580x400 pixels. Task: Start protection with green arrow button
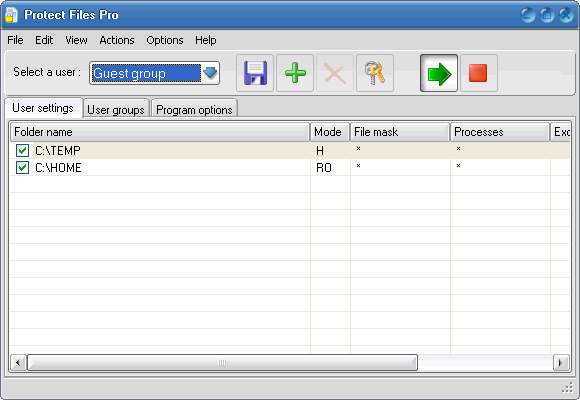(x=439, y=73)
